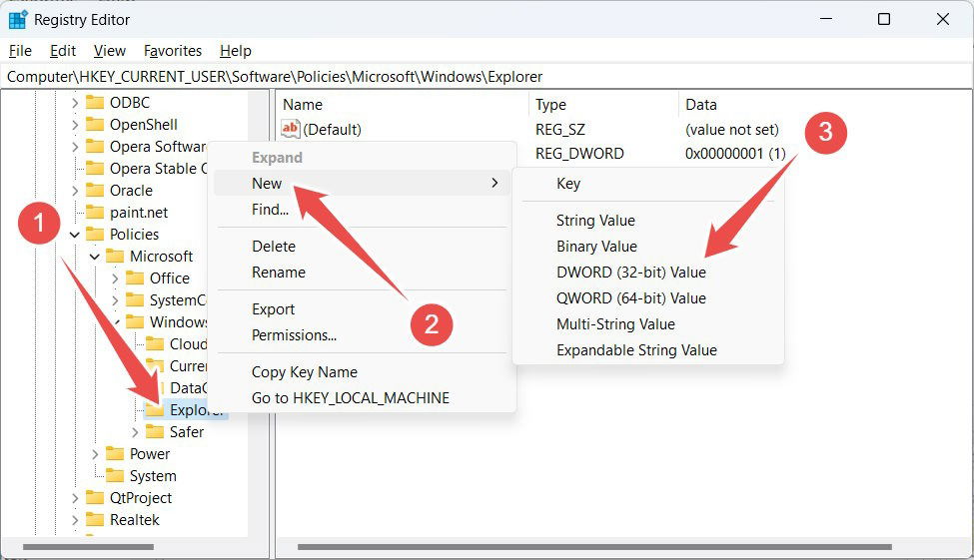
Task: Create a new String Value
Action: [x=648, y=221]
